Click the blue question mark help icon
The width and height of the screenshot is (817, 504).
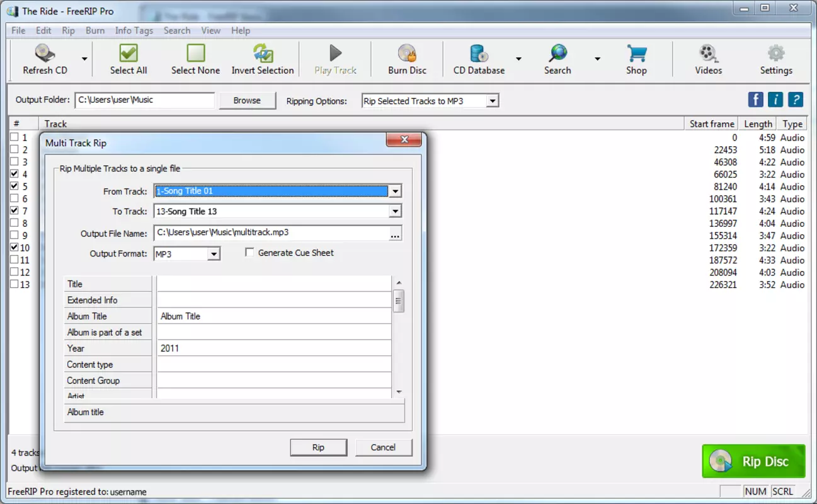[796, 100]
